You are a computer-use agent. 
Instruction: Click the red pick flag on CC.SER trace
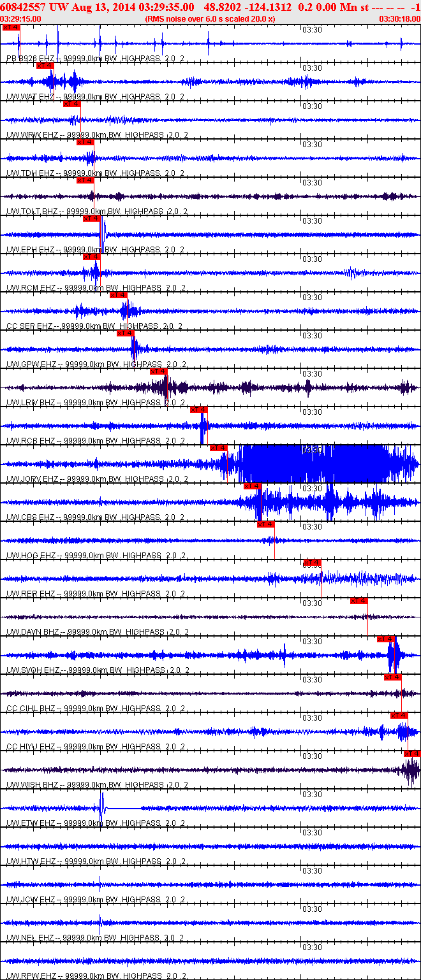(119, 294)
